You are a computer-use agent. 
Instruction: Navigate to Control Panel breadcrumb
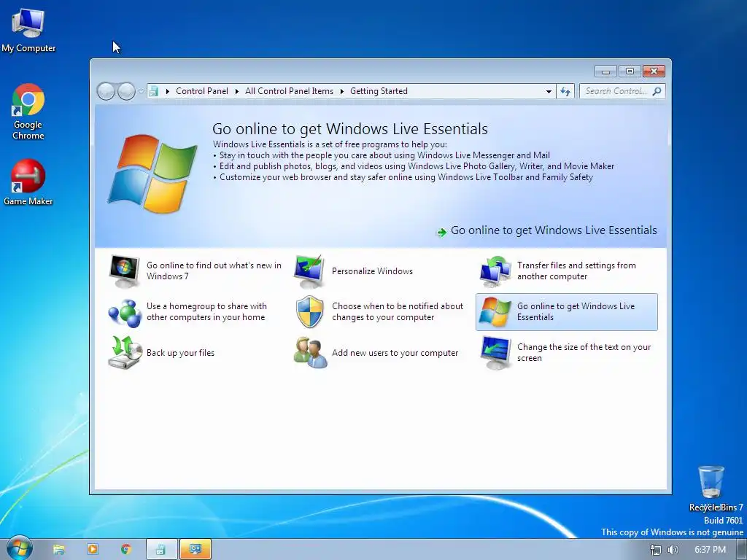(x=202, y=91)
